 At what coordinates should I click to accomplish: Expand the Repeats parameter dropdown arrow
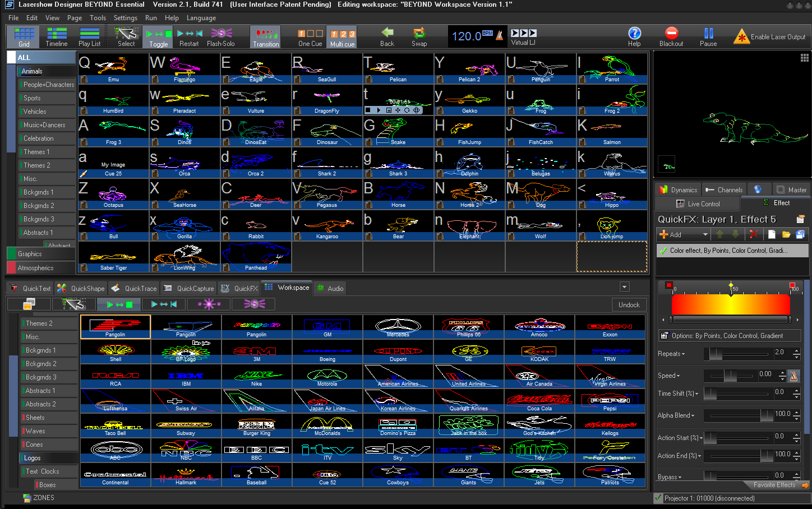coord(684,354)
